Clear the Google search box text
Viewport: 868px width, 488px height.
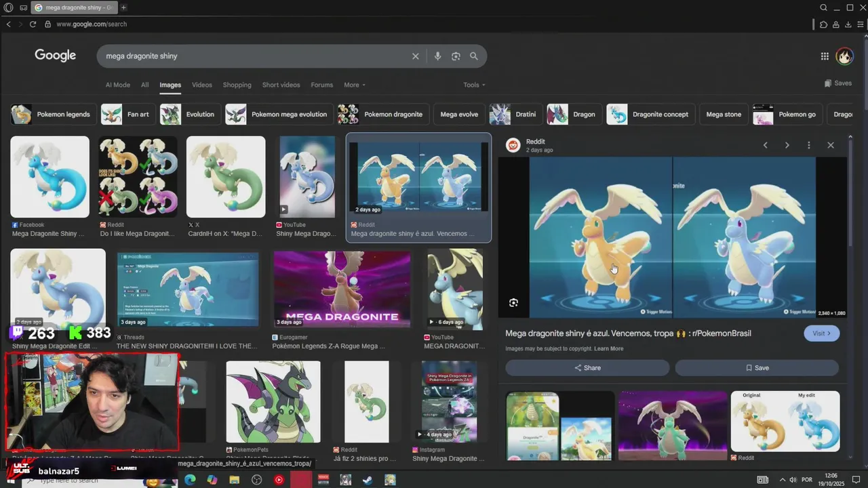click(416, 56)
